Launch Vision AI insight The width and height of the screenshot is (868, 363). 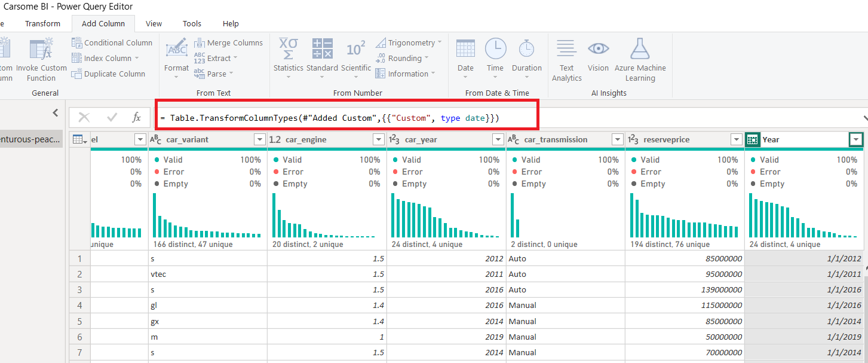[598, 55]
